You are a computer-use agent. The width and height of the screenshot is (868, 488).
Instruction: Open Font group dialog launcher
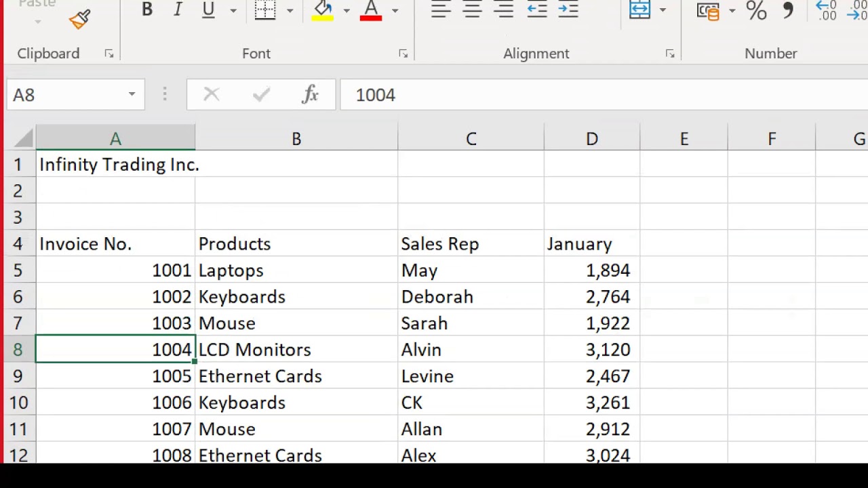tap(403, 54)
